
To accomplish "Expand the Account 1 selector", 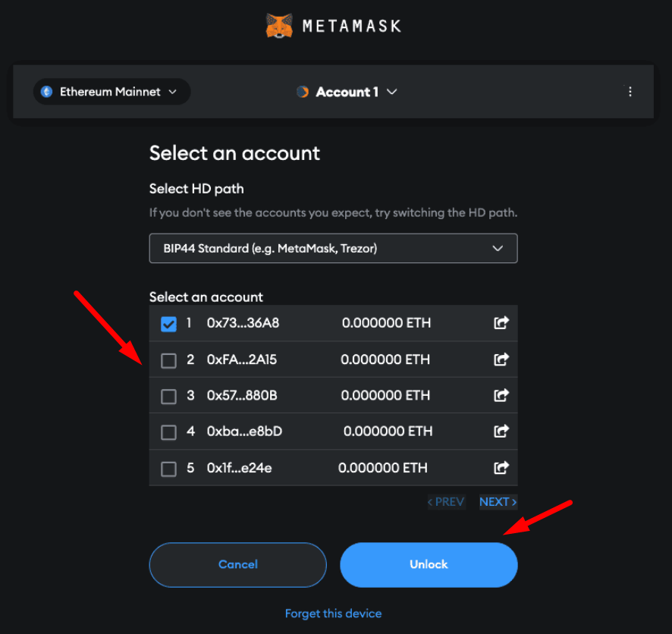I will [347, 92].
